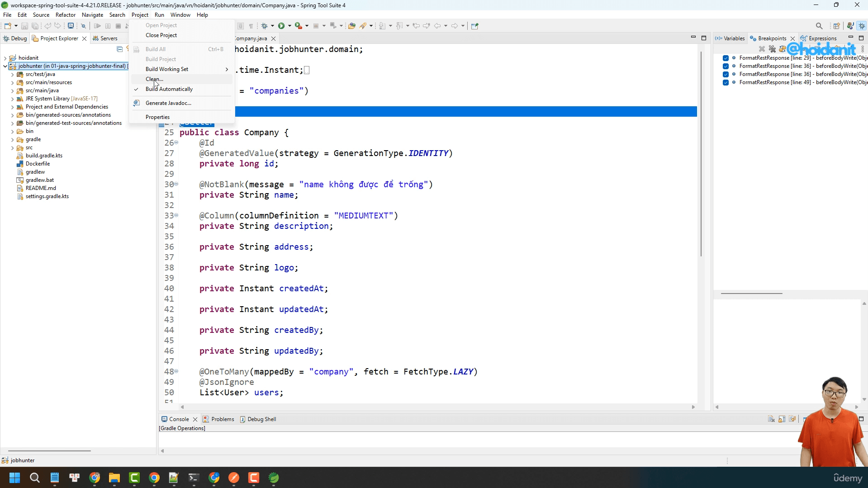This screenshot has height=488, width=868.
Task: Maximize the editor area
Action: 704,38
